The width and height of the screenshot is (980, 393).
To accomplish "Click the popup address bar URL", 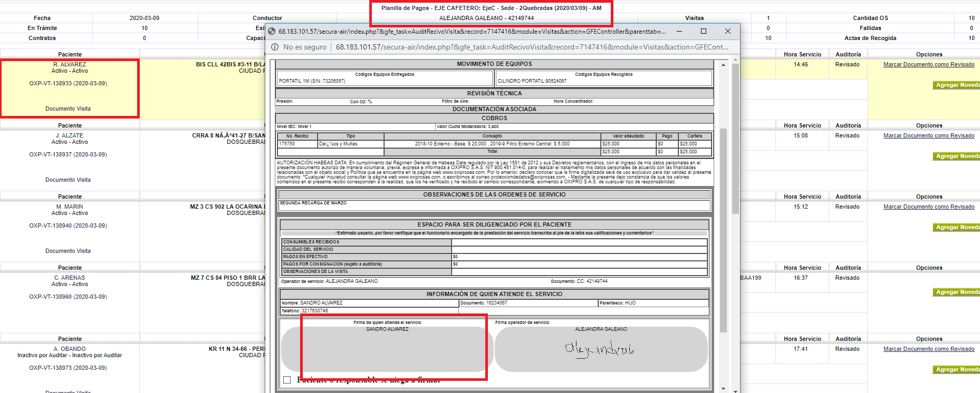I will coord(532,47).
